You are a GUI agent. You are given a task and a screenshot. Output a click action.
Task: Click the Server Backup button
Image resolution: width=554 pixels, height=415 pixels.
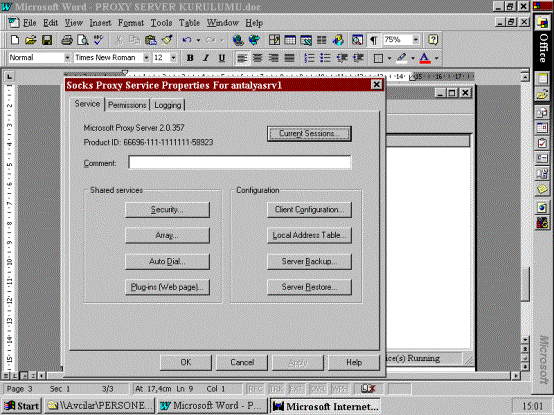point(309,261)
